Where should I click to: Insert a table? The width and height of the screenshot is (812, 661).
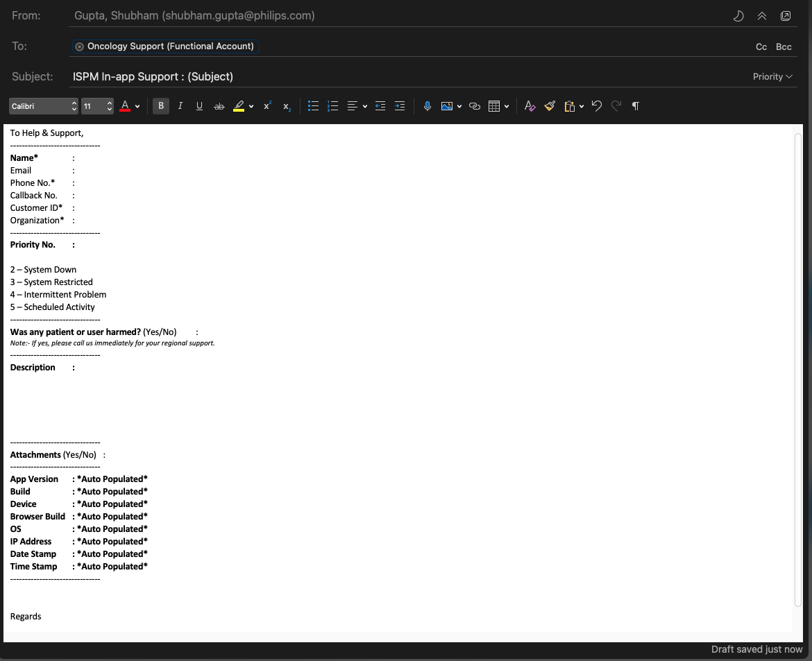click(494, 106)
